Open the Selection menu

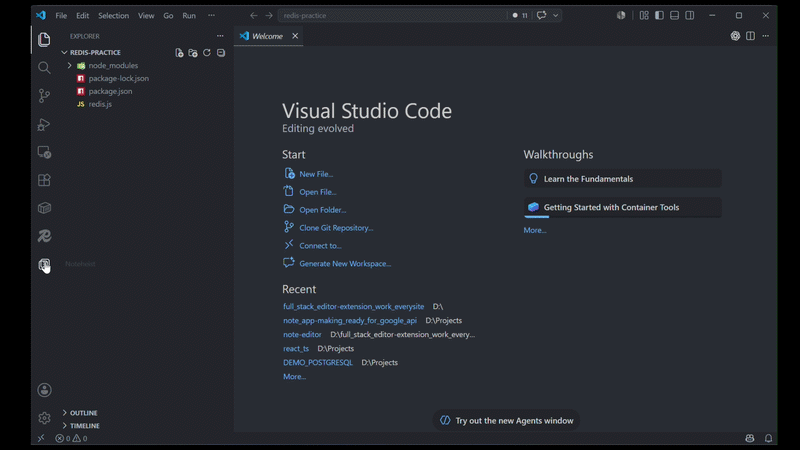point(113,15)
